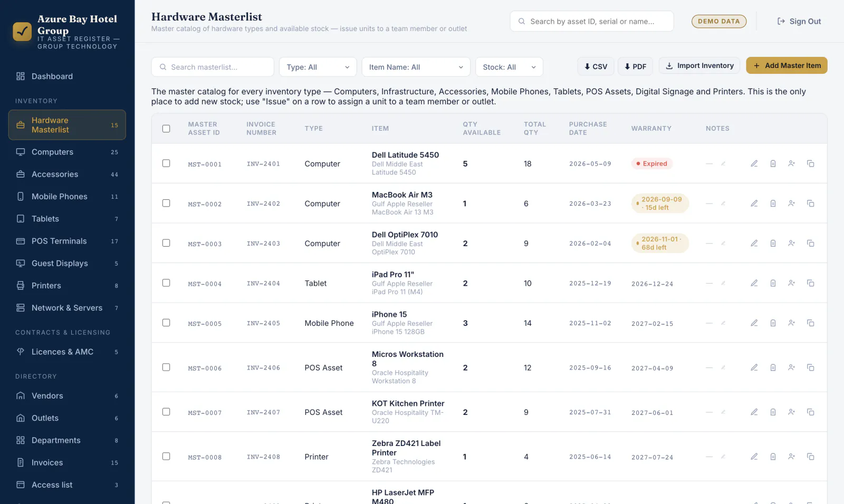
Task: Click the 2026-09-09 15d left warranty badge
Action: 660,203
